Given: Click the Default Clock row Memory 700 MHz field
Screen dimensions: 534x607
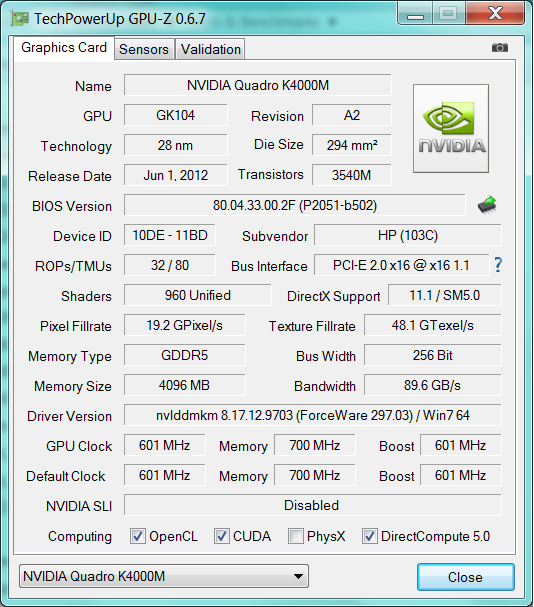Looking at the screenshot, I should 314,475.
